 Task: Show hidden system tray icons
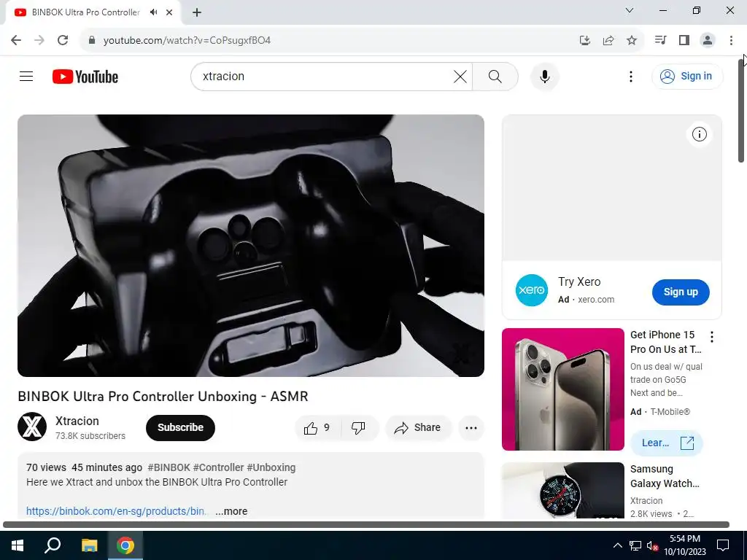click(617, 545)
